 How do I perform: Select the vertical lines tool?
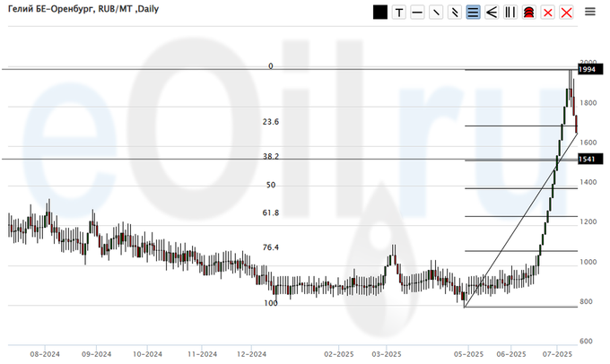tap(510, 12)
